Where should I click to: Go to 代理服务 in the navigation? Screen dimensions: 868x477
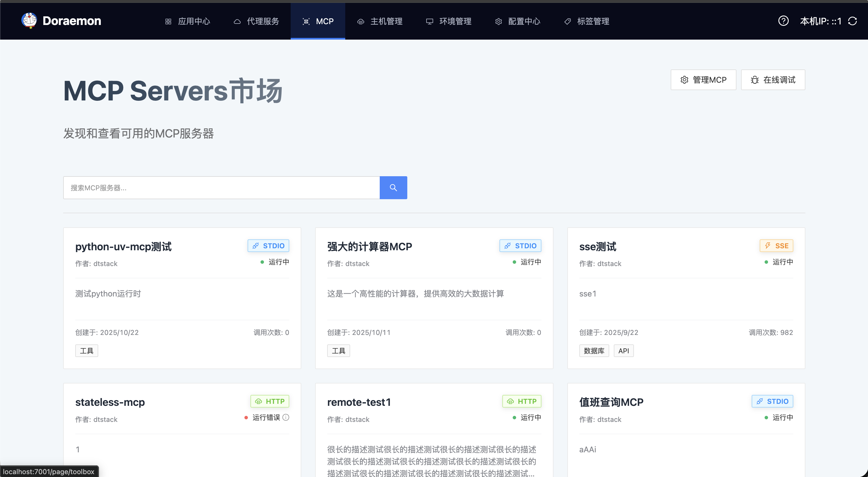click(x=256, y=21)
